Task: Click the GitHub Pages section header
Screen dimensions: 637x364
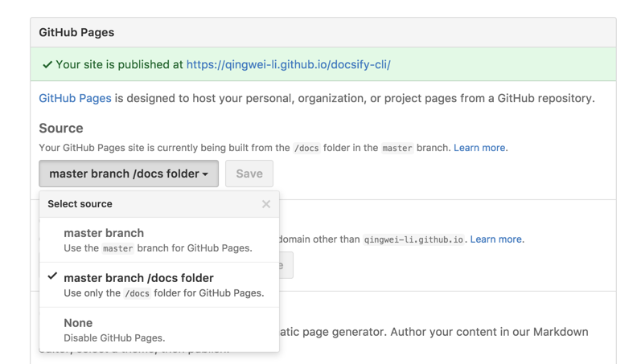Action: coord(76,32)
